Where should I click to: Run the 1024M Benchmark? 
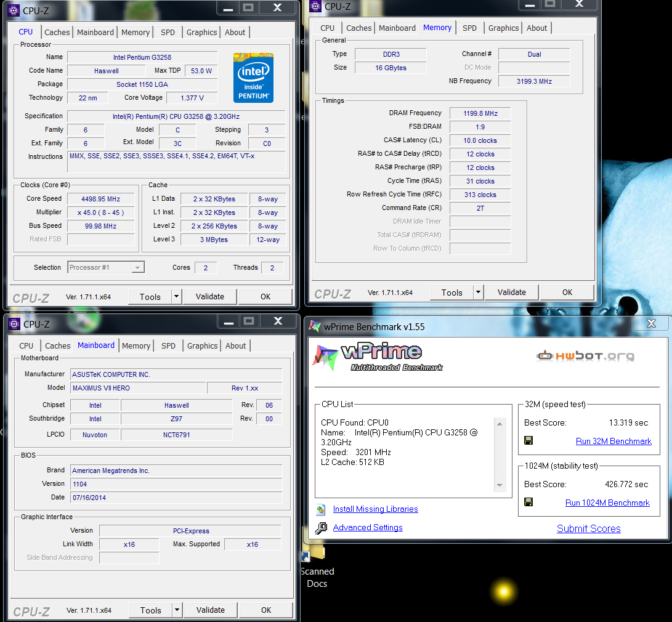pyautogui.click(x=607, y=503)
